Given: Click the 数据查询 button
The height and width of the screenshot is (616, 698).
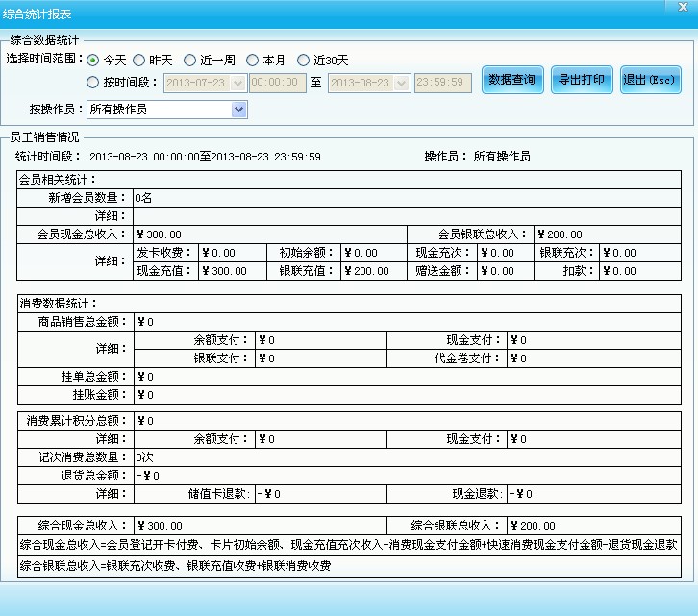Looking at the screenshot, I should click(512, 80).
